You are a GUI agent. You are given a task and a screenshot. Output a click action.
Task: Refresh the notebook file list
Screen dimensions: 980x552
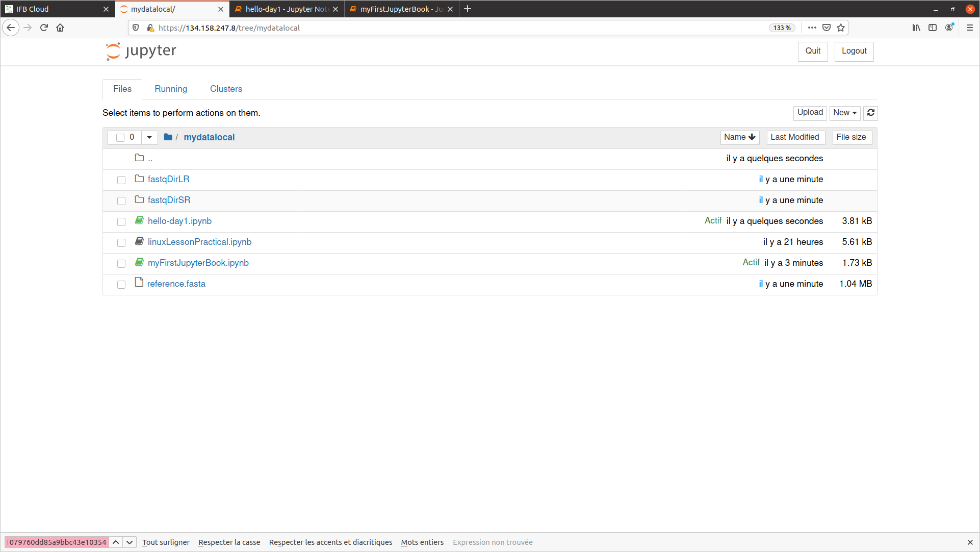871,113
